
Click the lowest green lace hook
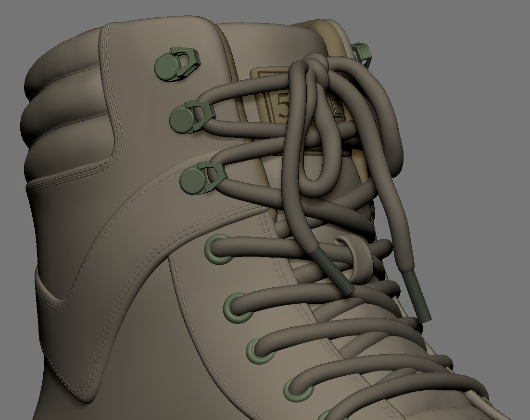pos(200,180)
